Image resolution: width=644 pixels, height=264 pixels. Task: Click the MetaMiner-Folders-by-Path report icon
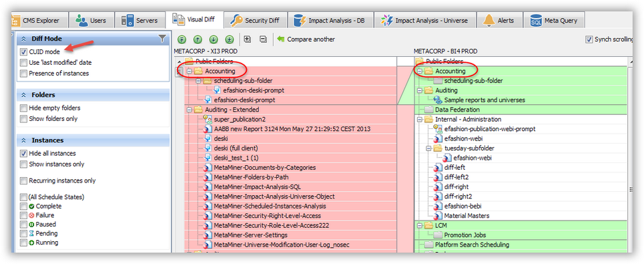pyautogui.click(x=208, y=177)
